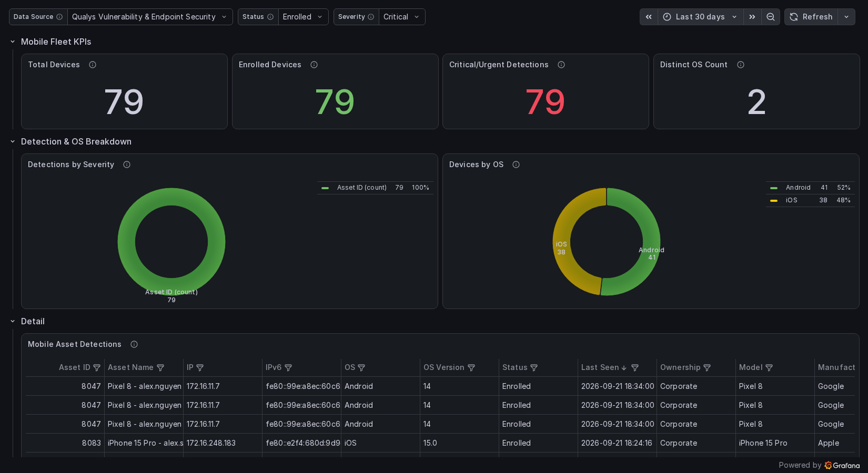868x473 pixels.
Task: Zoom out the time range
Action: (771, 17)
